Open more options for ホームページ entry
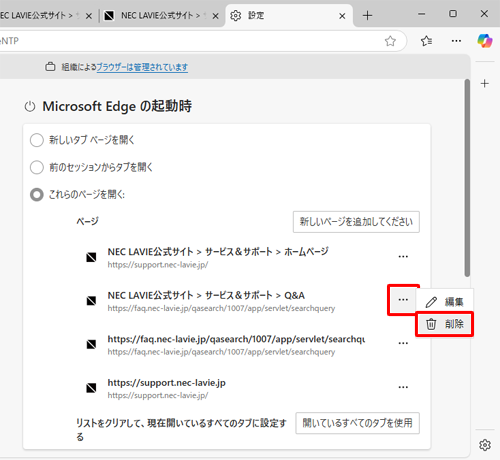This screenshot has width=500, height=460. 403,257
